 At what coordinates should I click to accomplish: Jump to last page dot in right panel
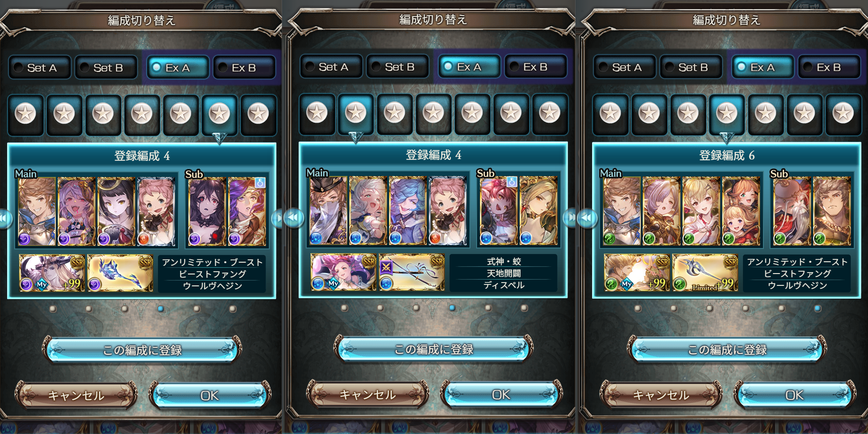pos(817,309)
